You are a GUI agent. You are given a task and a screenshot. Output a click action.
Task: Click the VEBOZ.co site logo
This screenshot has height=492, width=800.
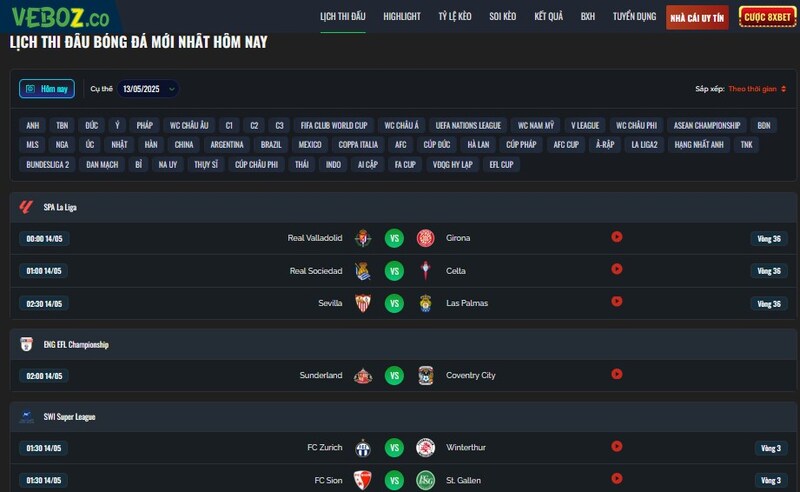tap(60, 17)
